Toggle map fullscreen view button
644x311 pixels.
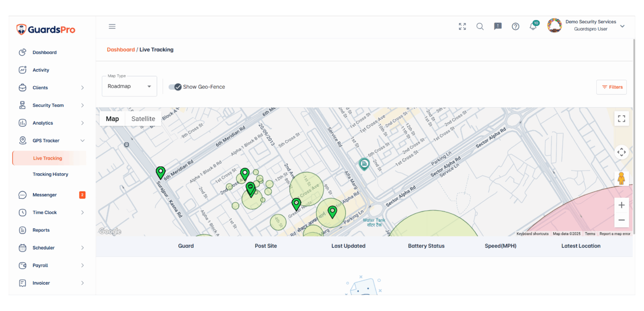click(x=621, y=119)
